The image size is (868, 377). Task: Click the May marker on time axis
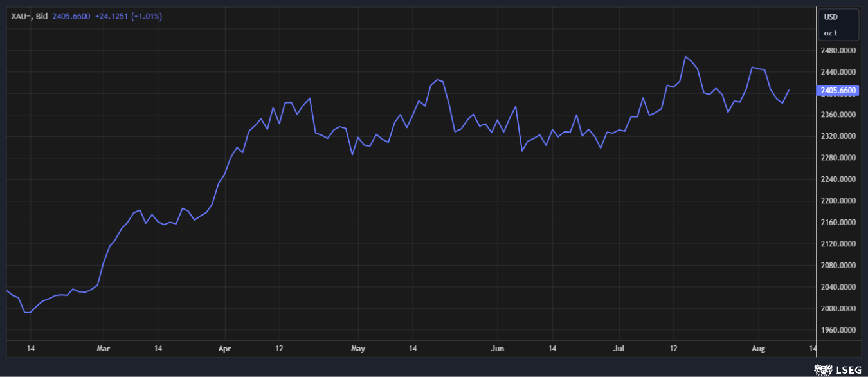click(x=358, y=349)
